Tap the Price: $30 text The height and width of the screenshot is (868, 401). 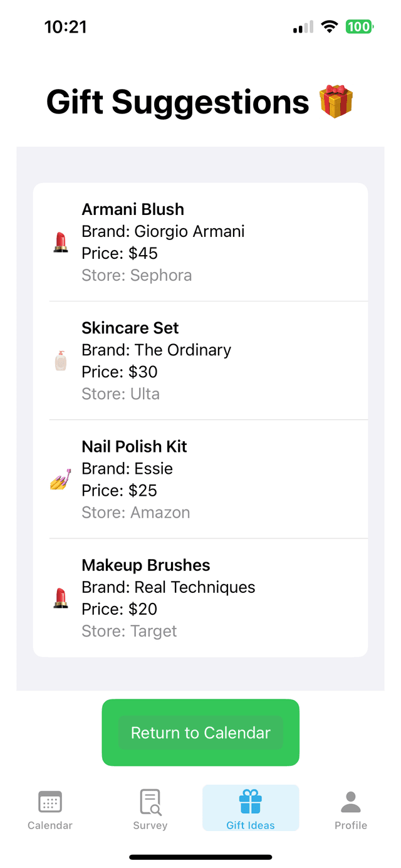[x=120, y=372]
